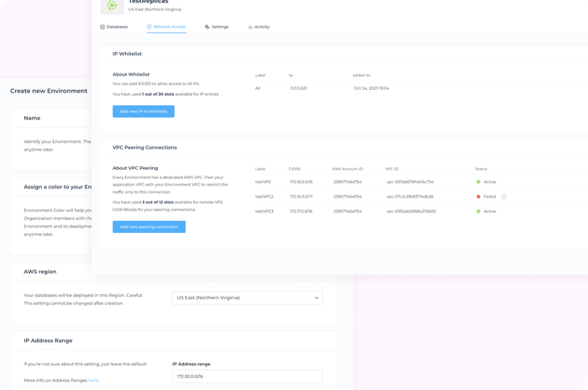Open the AWS region dropdown
This screenshot has width=588, height=390.
coord(248,298)
